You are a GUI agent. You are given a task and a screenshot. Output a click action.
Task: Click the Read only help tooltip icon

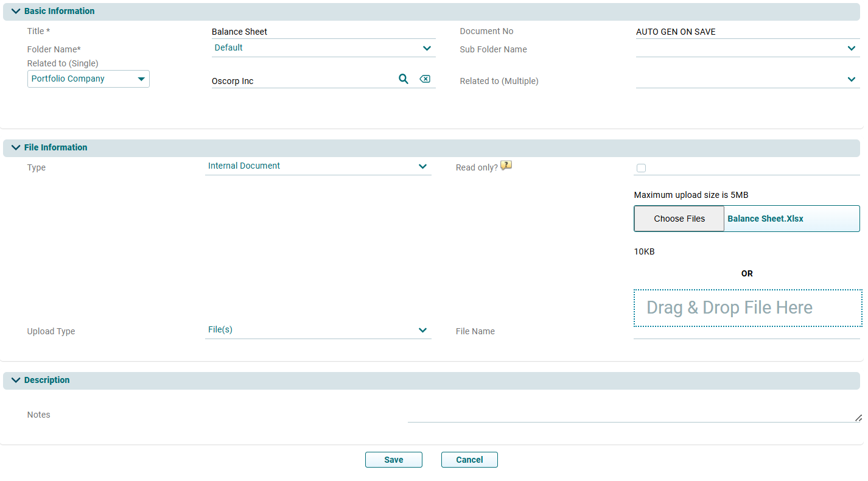(506, 166)
